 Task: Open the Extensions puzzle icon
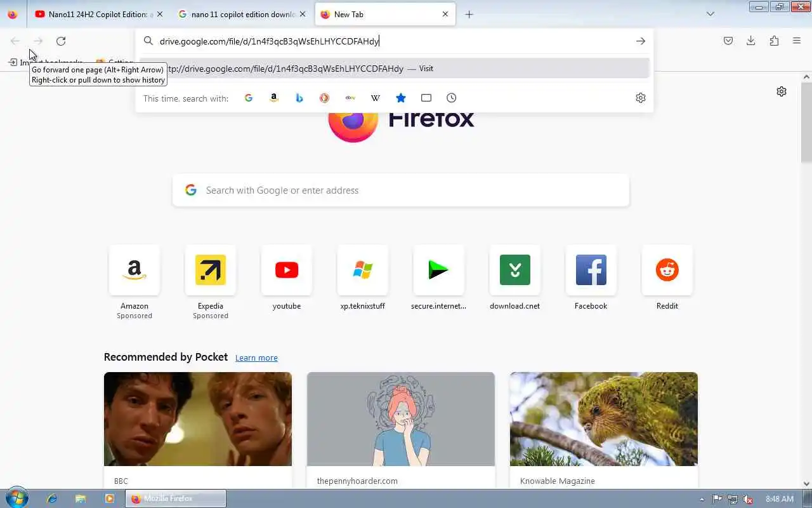click(774, 41)
